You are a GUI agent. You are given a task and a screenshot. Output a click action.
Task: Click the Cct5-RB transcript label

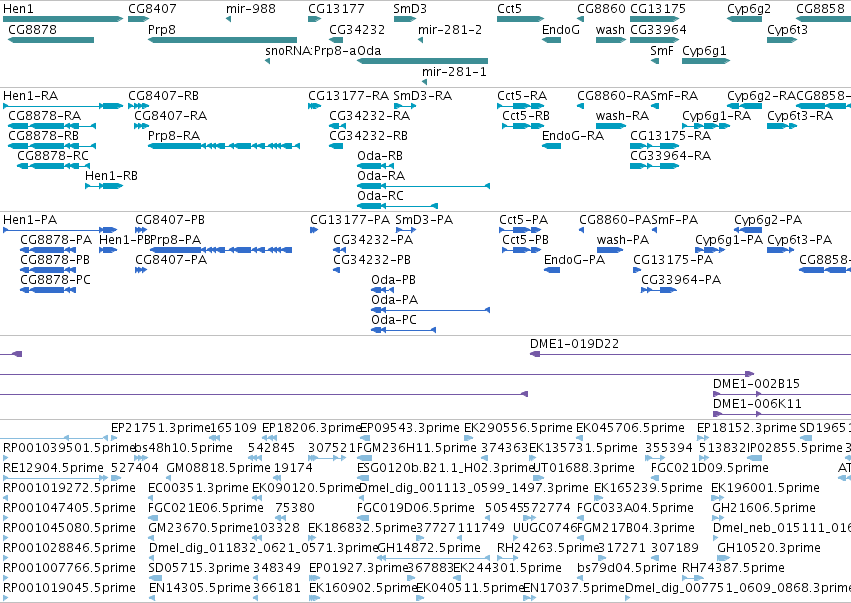[x=526, y=116]
